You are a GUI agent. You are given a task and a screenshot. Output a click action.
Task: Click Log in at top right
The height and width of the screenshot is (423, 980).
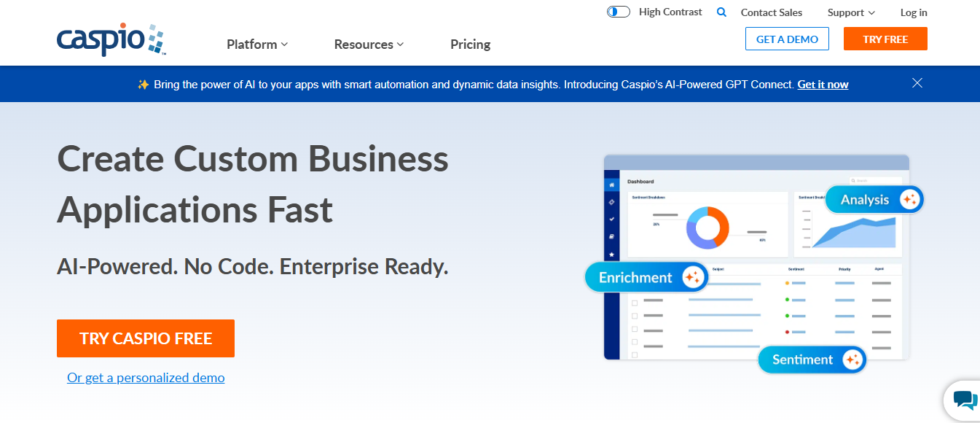pyautogui.click(x=913, y=12)
